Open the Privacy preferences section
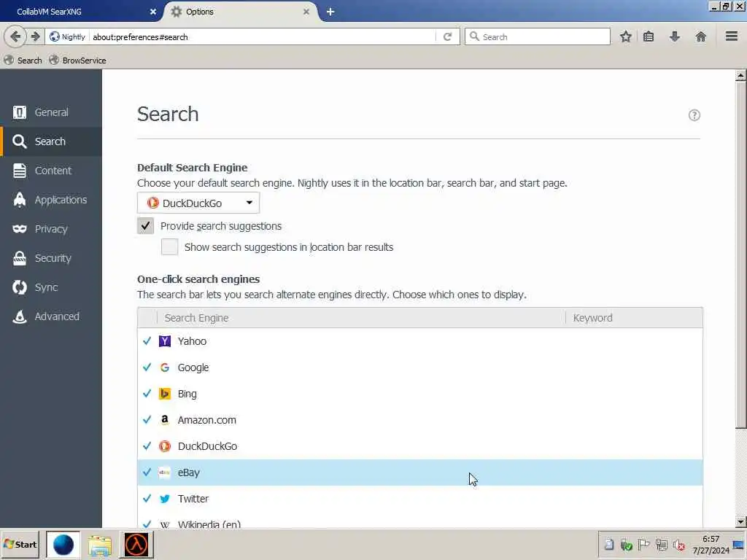 [x=51, y=229]
